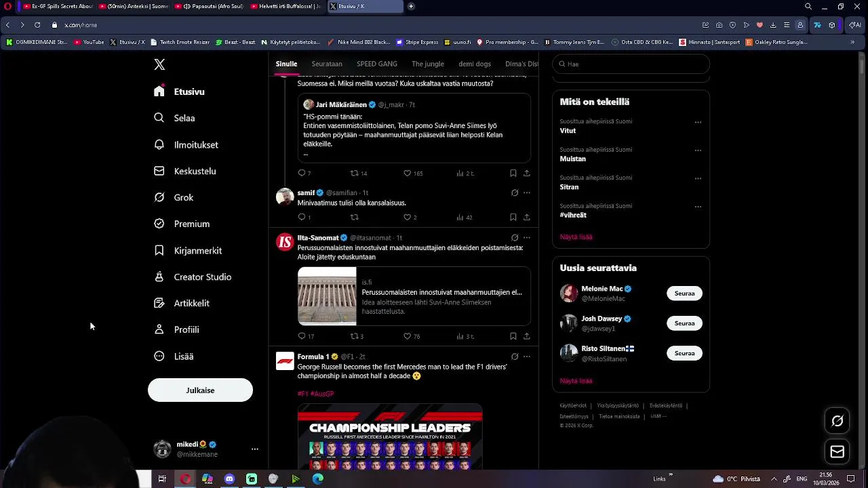The image size is (868, 488).
Task: Repost samif's tweet
Action: point(354,217)
